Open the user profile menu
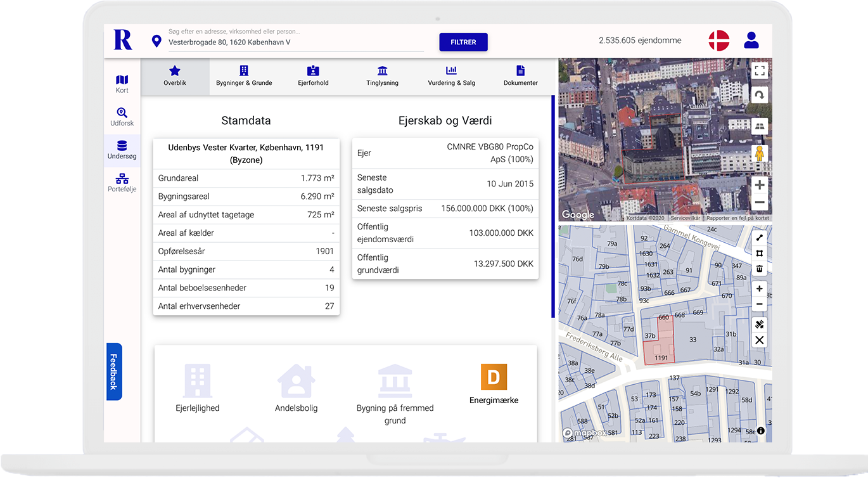The width and height of the screenshot is (868, 478). (751, 41)
